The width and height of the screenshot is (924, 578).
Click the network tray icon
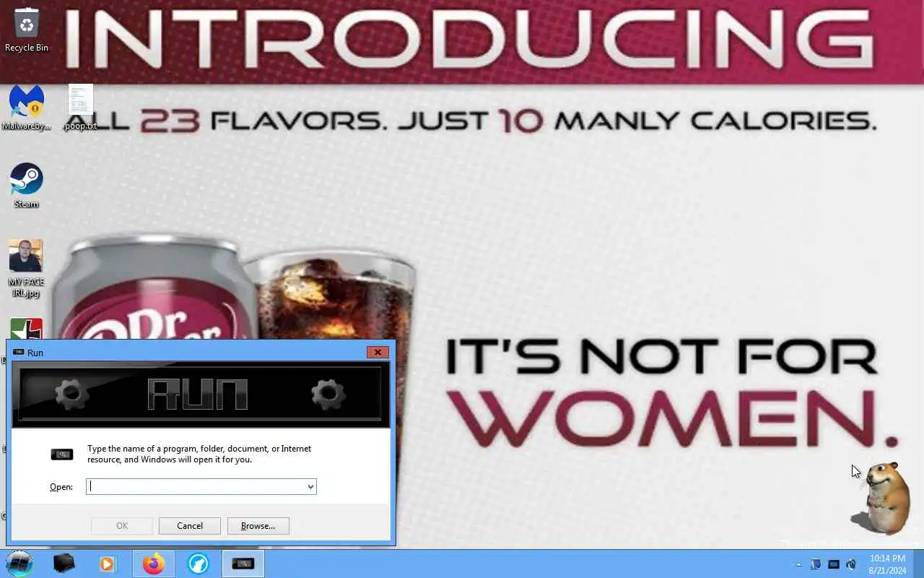834,564
